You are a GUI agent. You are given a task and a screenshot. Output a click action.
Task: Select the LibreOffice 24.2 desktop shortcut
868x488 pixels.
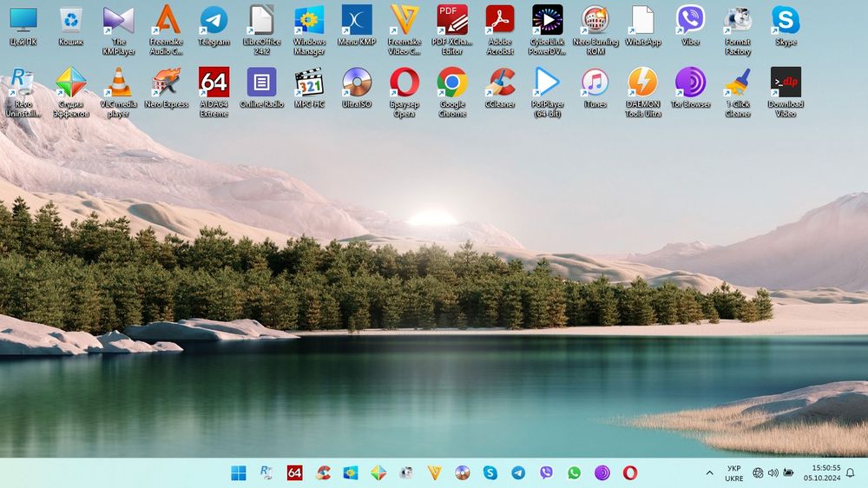pyautogui.click(x=261, y=30)
